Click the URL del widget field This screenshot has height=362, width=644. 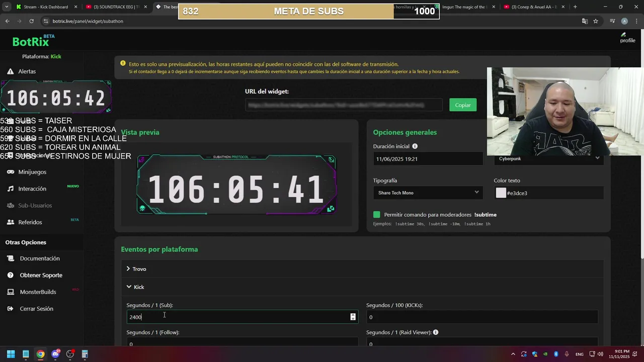(x=344, y=105)
